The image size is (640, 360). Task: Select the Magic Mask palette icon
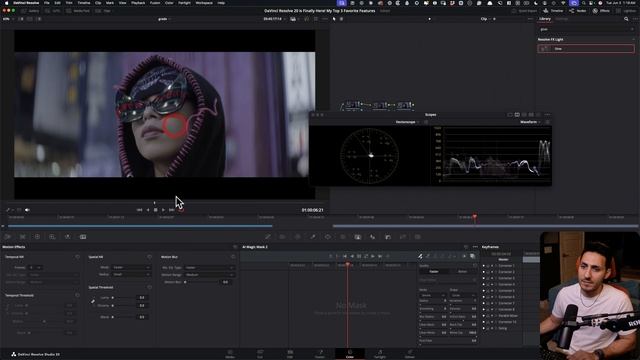(358, 237)
